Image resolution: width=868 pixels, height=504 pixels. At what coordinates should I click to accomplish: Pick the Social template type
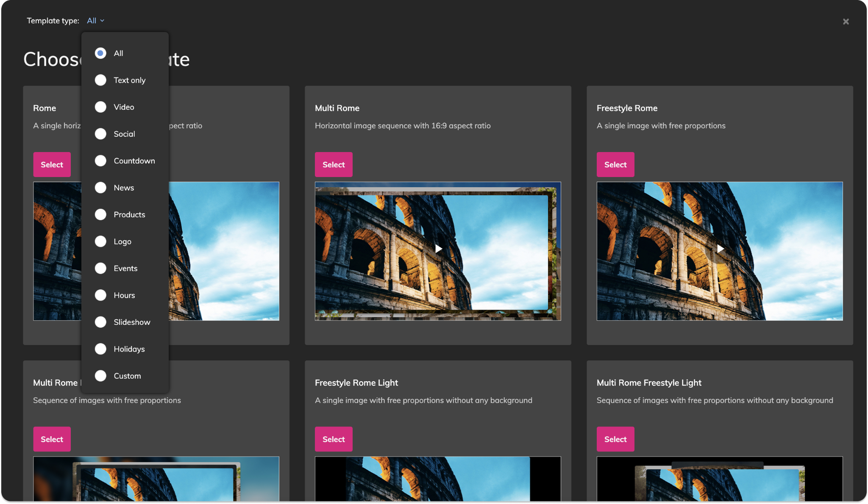pos(100,134)
